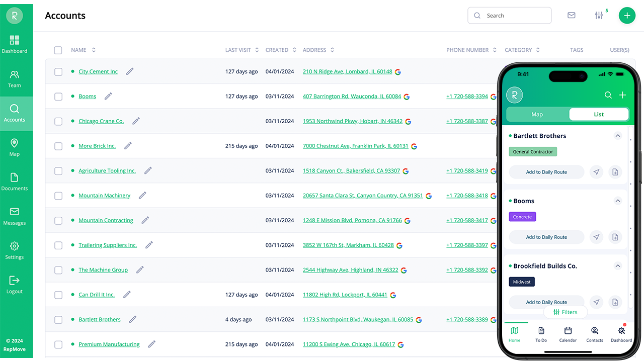This screenshot has width=644, height=362.
Task: Click the RepMove logo in the sidebar
Action: [x=14, y=16]
